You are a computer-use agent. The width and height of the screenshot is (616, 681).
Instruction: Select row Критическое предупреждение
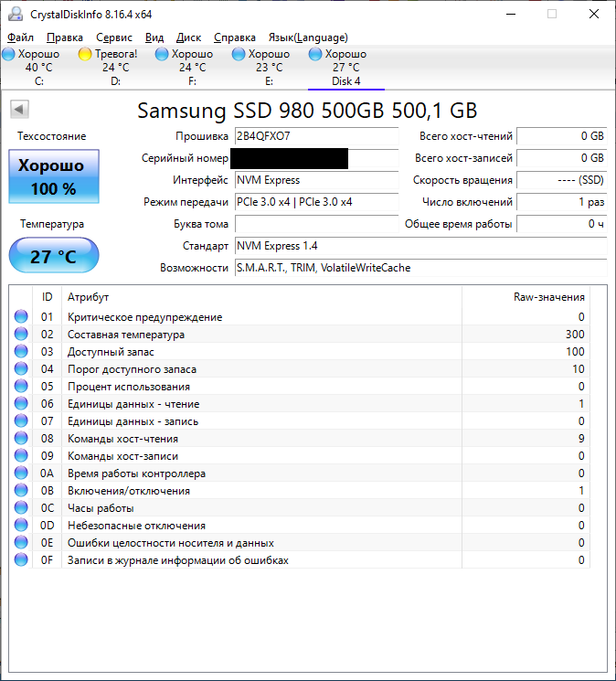(300, 316)
